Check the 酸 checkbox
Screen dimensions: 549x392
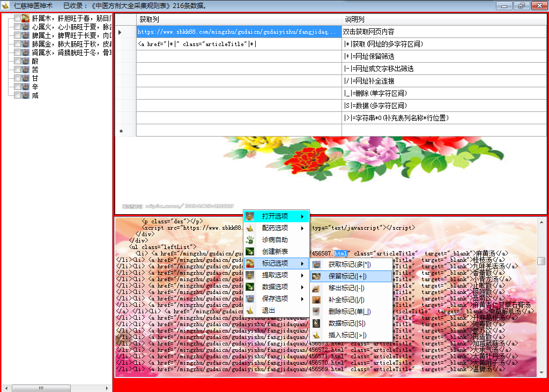[17, 61]
